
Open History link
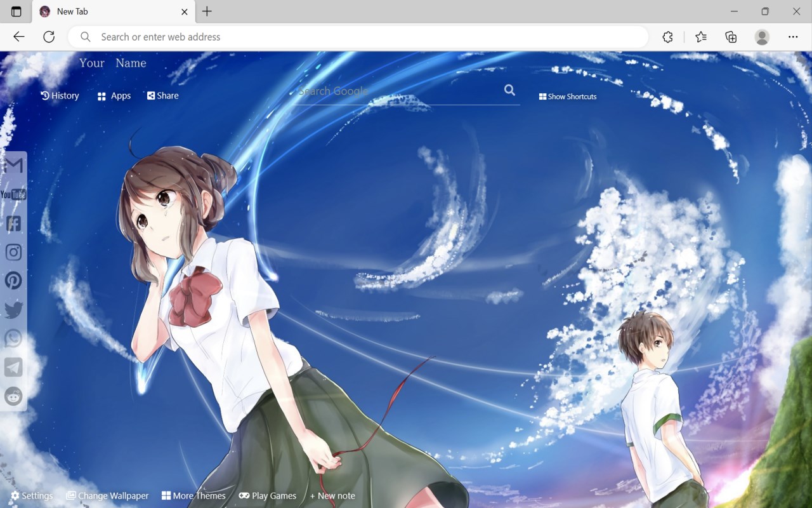[x=60, y=96]
